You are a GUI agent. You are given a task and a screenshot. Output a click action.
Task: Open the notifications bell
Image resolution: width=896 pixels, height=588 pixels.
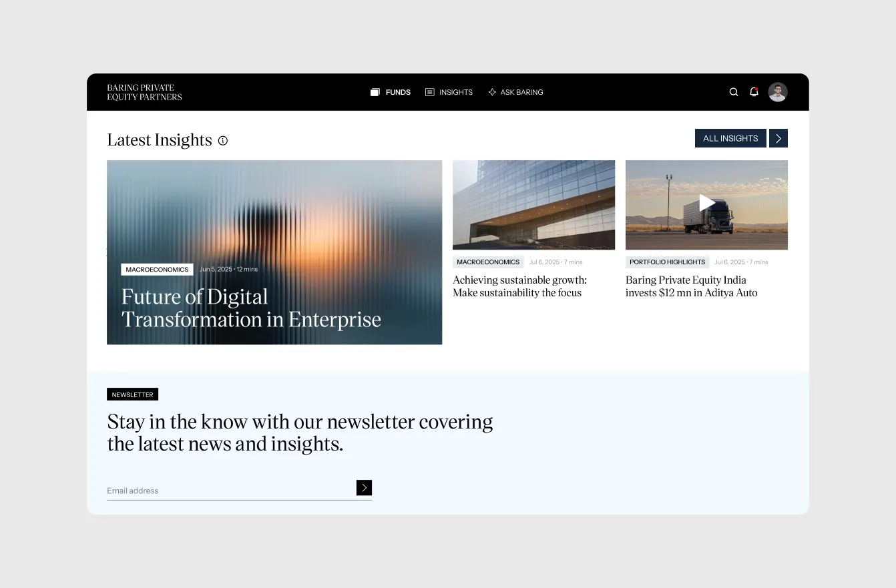(754, 92)
